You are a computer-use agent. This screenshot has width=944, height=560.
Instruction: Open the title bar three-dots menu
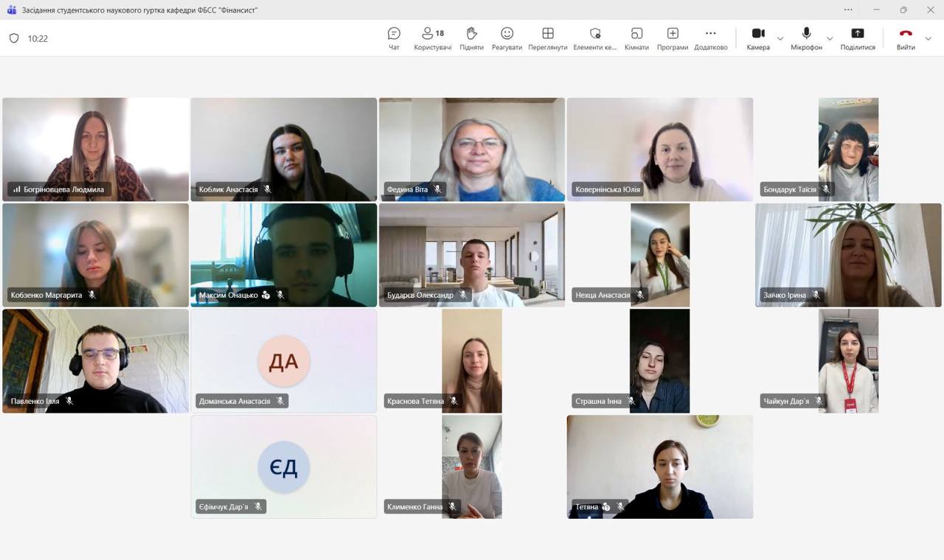click(x=849, y=10)
